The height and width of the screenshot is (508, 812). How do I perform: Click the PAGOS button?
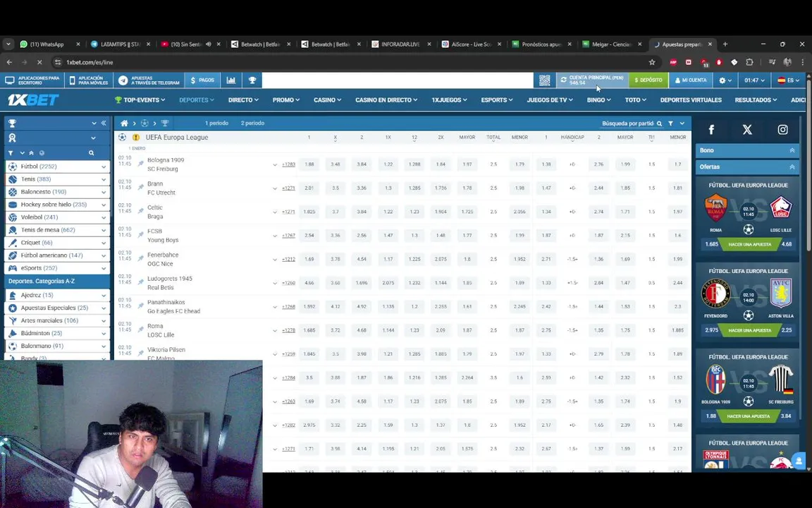202,80
